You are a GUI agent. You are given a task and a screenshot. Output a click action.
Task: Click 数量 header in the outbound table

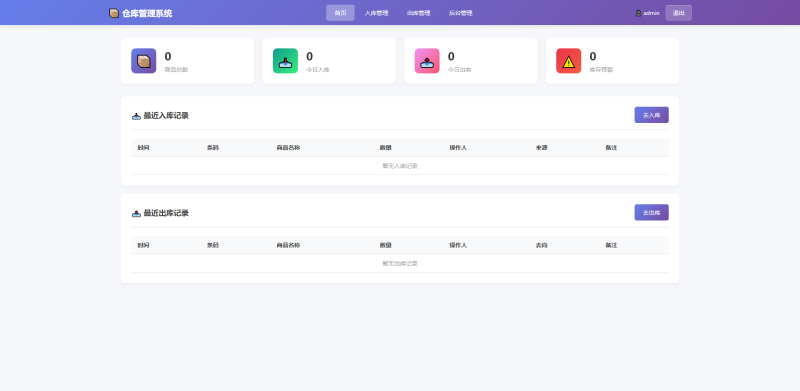click(x=386, y=245)
